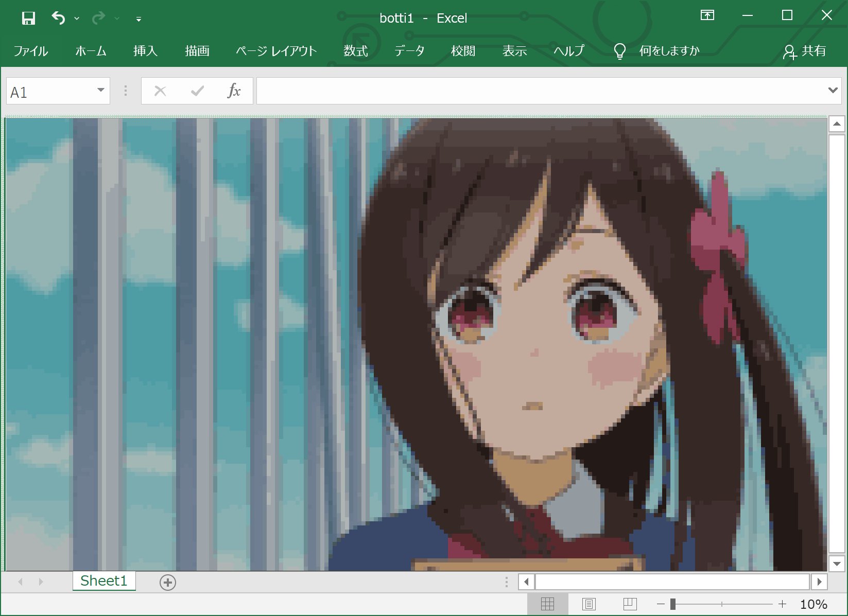Open Ribbon Display Options icon

[x=707, y=15]
